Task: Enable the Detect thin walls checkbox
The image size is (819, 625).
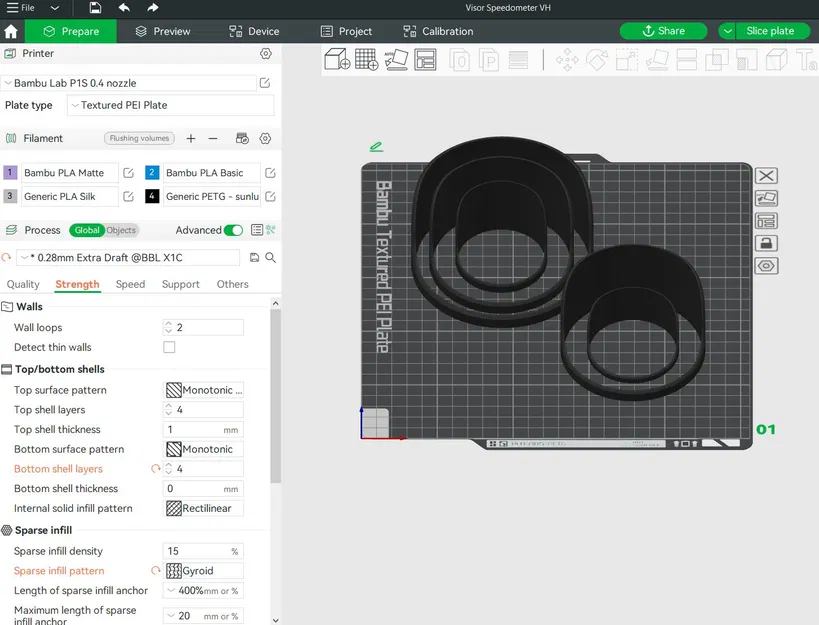Action: point(169,347)
